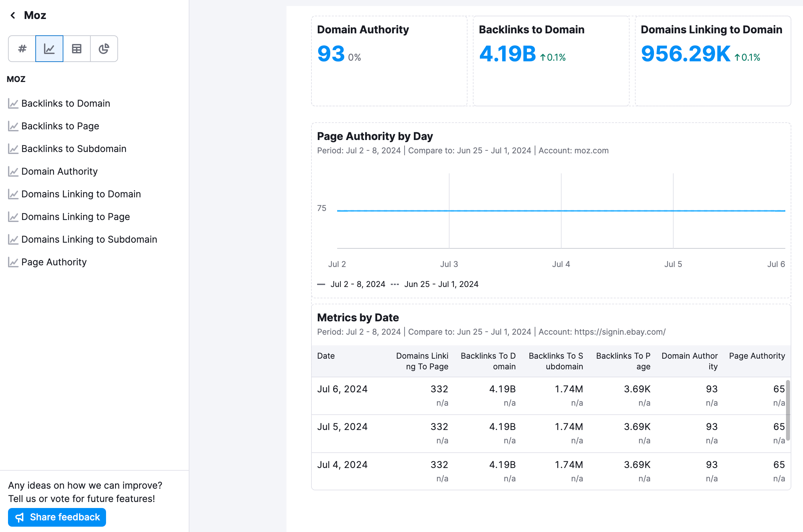
Task: Select the number (#) visualization icon
Action: point(22,49)
